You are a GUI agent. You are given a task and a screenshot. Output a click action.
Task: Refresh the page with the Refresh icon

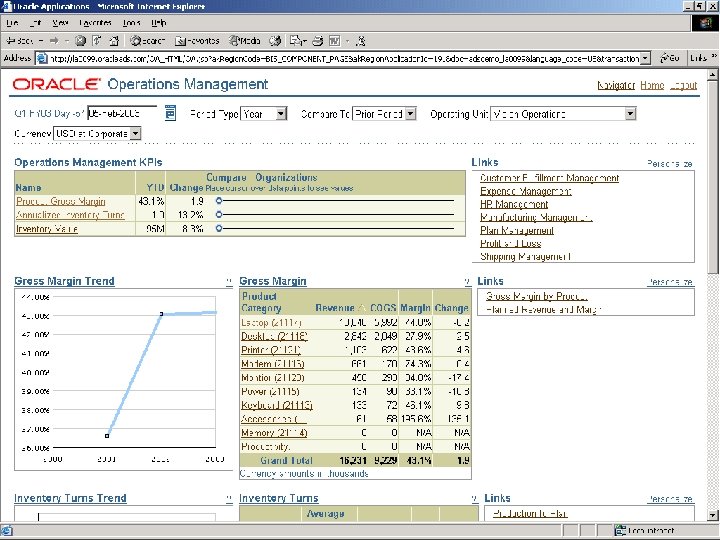[97, 41]
